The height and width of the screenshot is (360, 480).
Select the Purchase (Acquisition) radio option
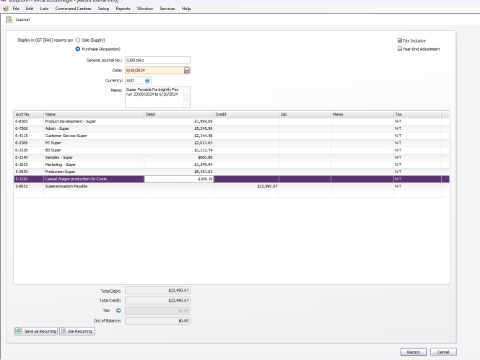[x=78, y=49]
